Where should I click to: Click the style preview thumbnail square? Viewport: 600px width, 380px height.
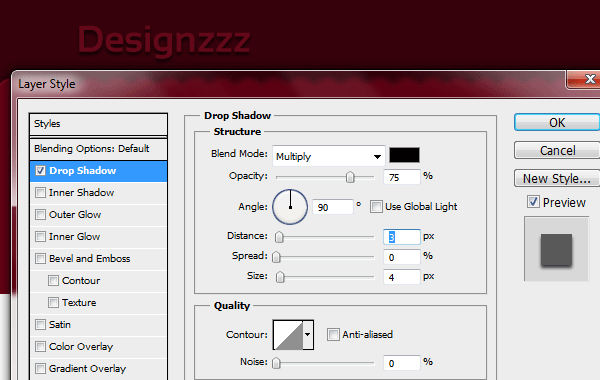[556, 250]
